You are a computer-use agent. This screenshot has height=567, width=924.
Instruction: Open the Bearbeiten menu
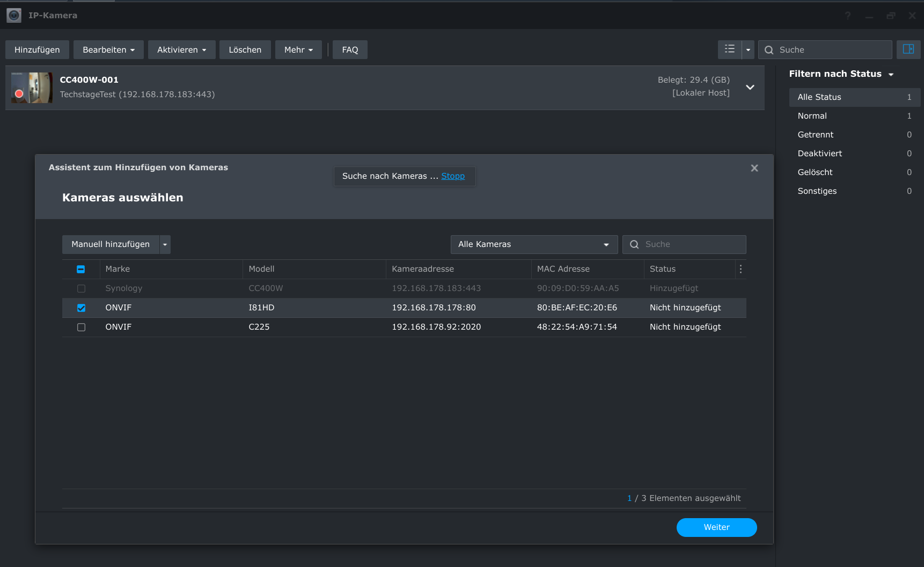click(108, 50)
